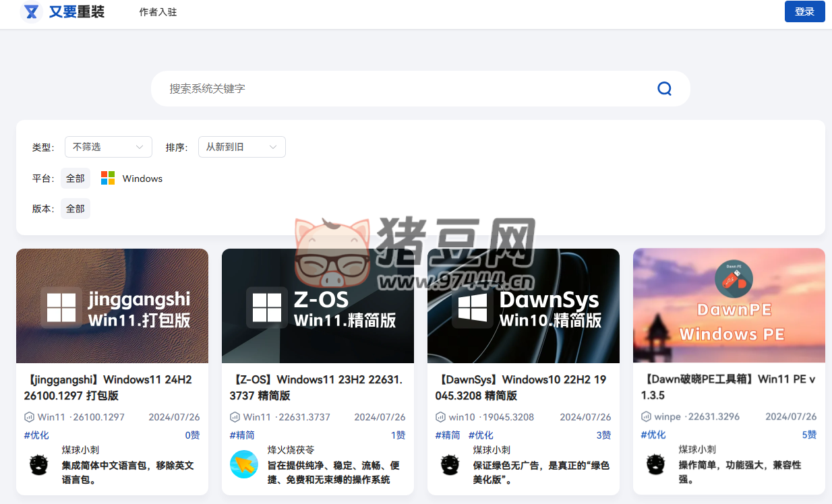832x504 pixels.
Task: Open the DawnPE Windows PE thumbnail
Action: tap(729, 305)
